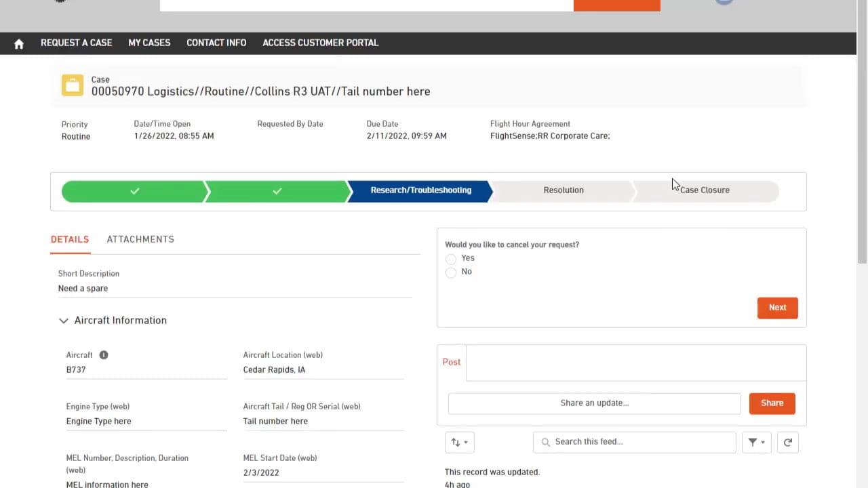
Task: Open the My Cases menu item
Action: click(149, 43)
